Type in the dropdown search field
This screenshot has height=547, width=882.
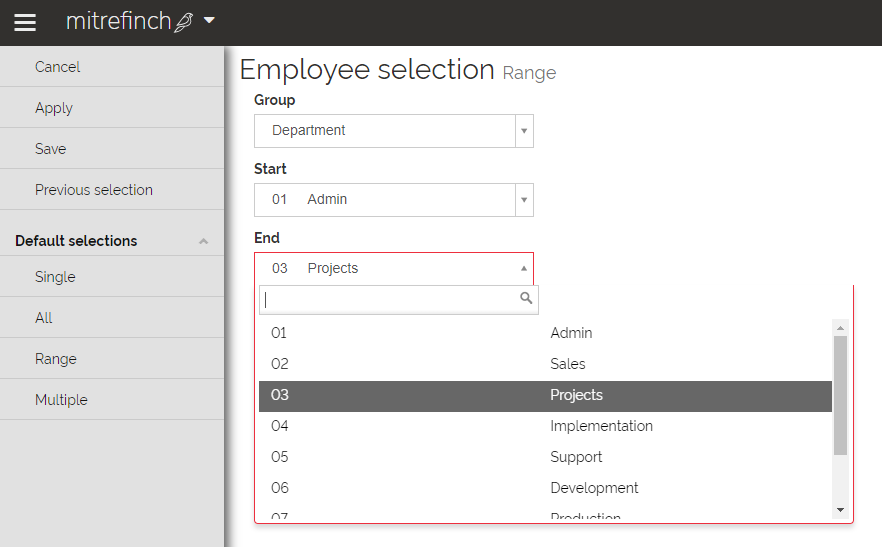[x=390, y=299]
